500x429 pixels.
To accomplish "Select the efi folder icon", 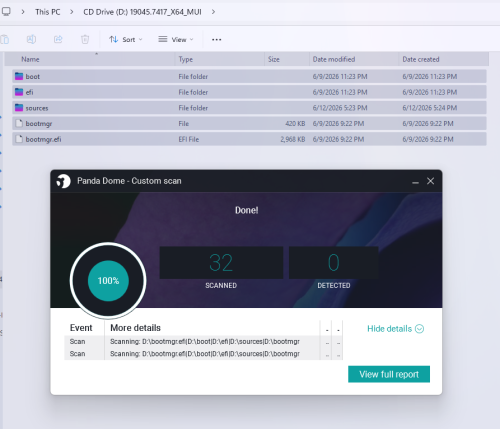I will click(x=19, y=92).
